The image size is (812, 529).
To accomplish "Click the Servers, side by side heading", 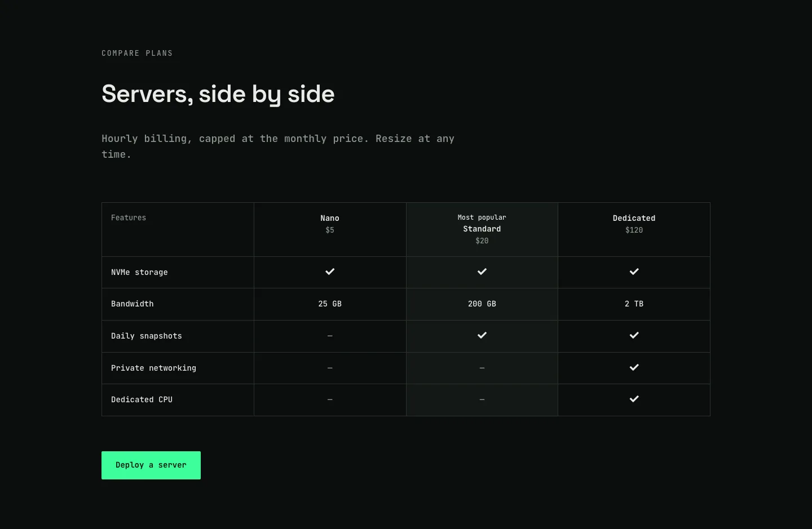I will click(218, 94).
